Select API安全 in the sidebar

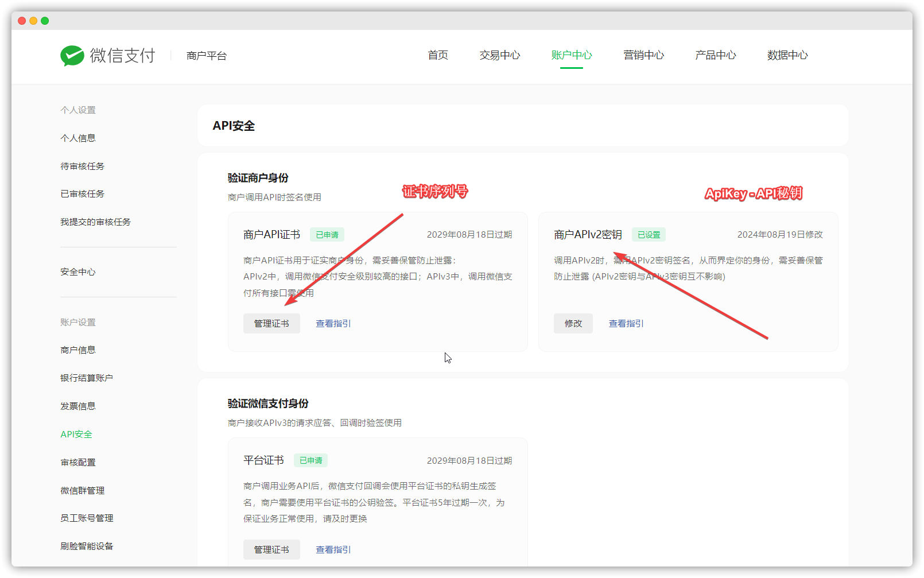click(76, 435)
